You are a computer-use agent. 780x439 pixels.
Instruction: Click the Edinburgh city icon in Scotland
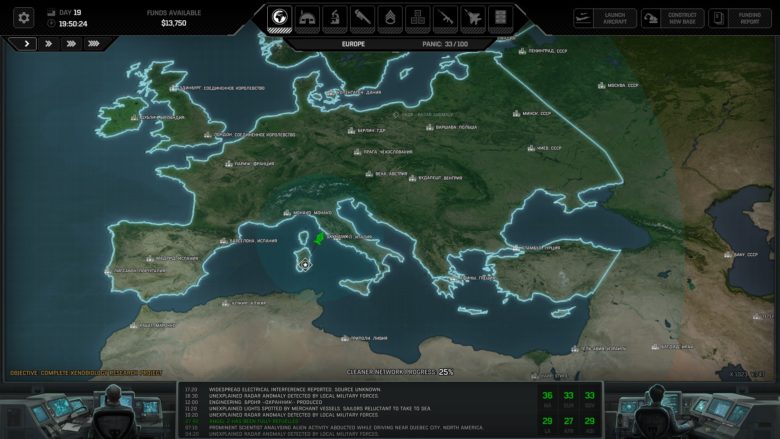(x=173, y=88)
